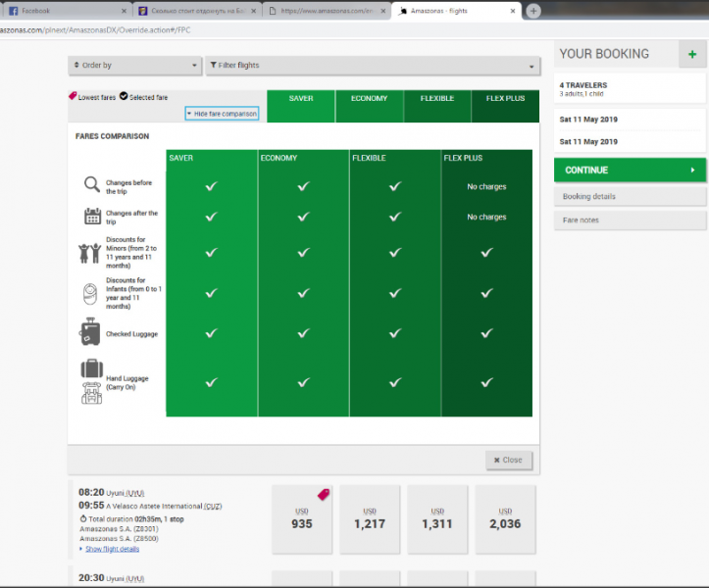
Task: Choose the USD 2,036 Flex Plus fare
Action: (x=505, y=519)
